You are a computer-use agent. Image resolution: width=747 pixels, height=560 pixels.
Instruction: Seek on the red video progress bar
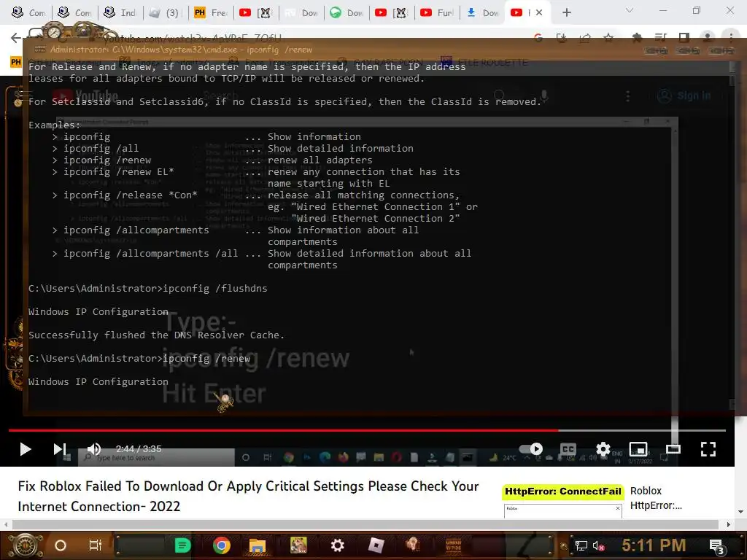tap(367, 430)
